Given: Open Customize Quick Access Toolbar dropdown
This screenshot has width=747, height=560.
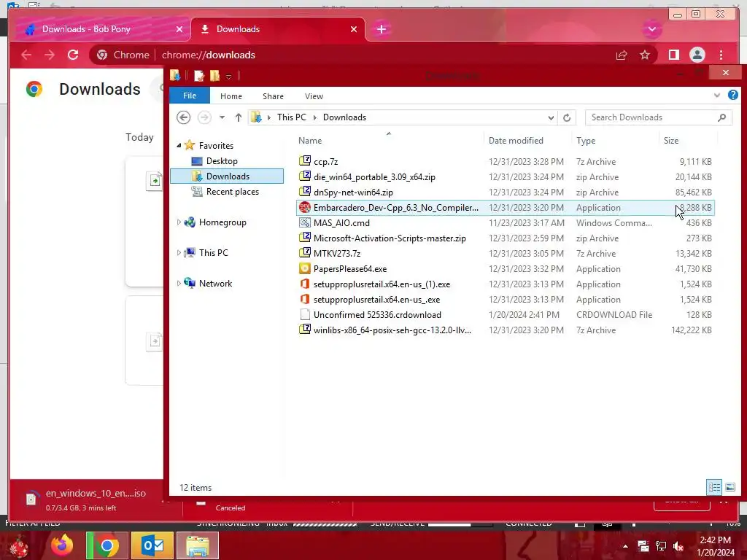Looking at the screenshot, I should pos(228,76).
